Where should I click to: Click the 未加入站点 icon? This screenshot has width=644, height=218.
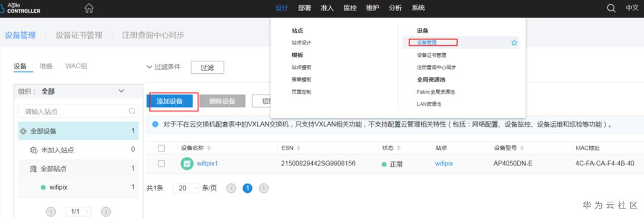point(33,150)
